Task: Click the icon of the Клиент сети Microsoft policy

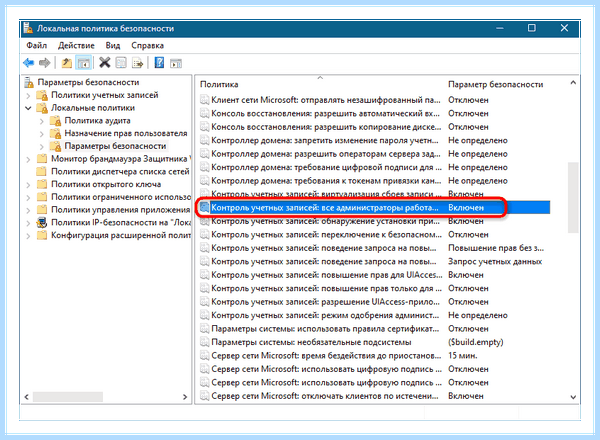Action: click(205, 100)
